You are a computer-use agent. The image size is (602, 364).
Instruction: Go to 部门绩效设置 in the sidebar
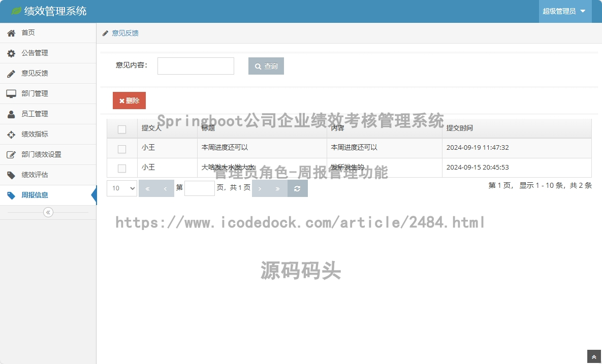[x=41, y=155]
